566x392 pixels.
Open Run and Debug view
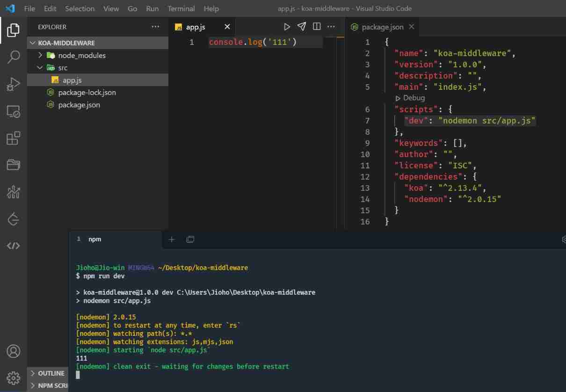14,84
